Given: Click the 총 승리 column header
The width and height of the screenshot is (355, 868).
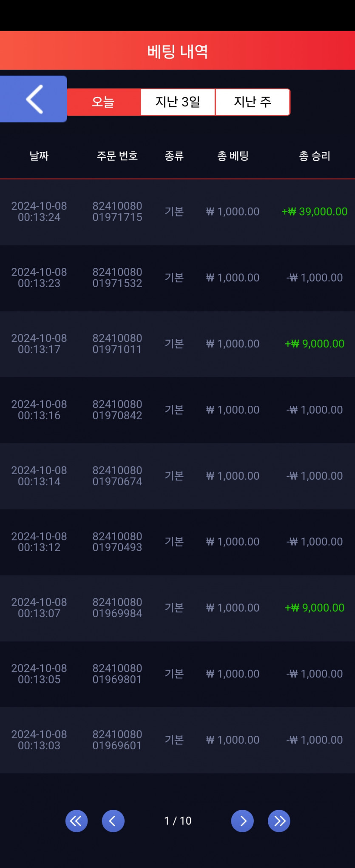Looking at the screenshot, I should point(315,156).
